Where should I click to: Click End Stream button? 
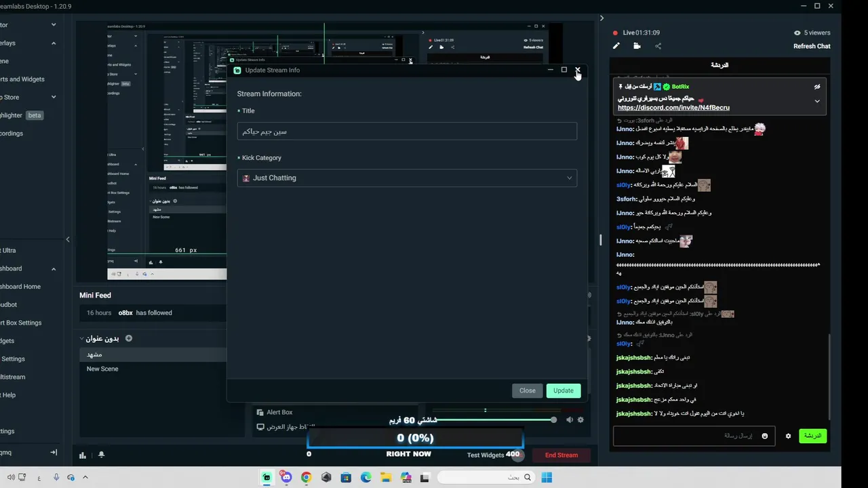coord(561,455)
